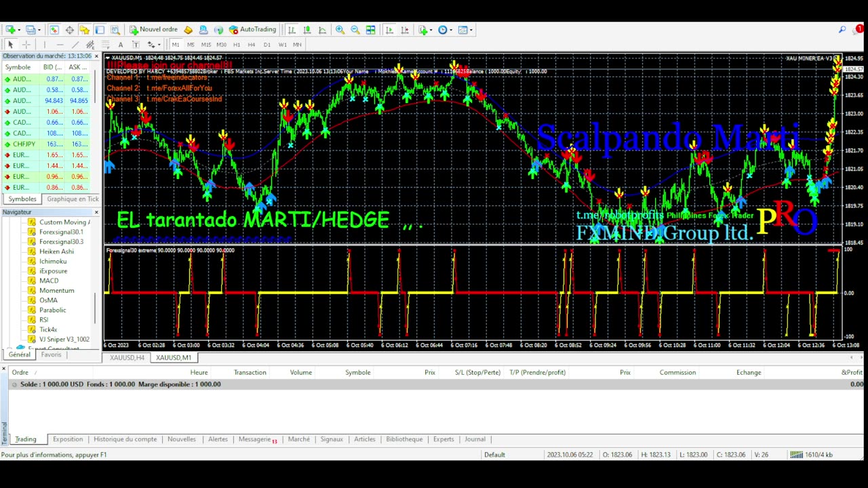This screenshot has height=488, width=868.
Task: Switch to the M15 timeframe
Action: pyautogui.click(x=206, y=45)
